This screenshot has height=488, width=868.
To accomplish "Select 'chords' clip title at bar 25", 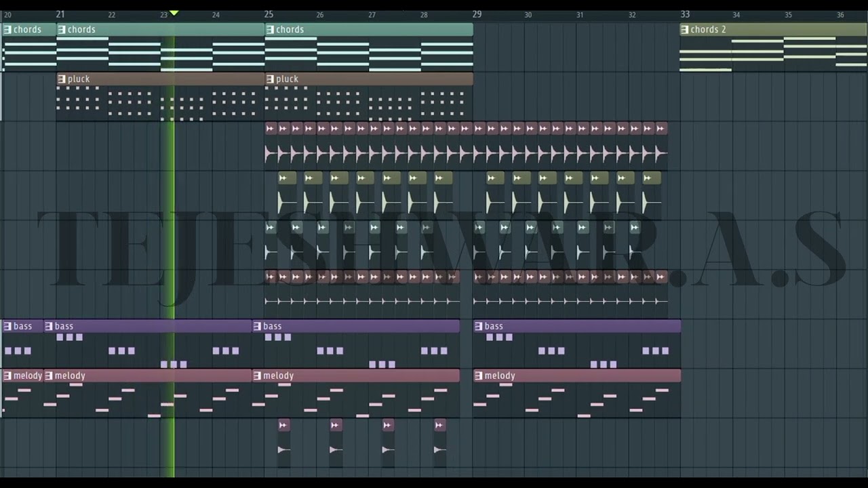I will click(290, 30).
